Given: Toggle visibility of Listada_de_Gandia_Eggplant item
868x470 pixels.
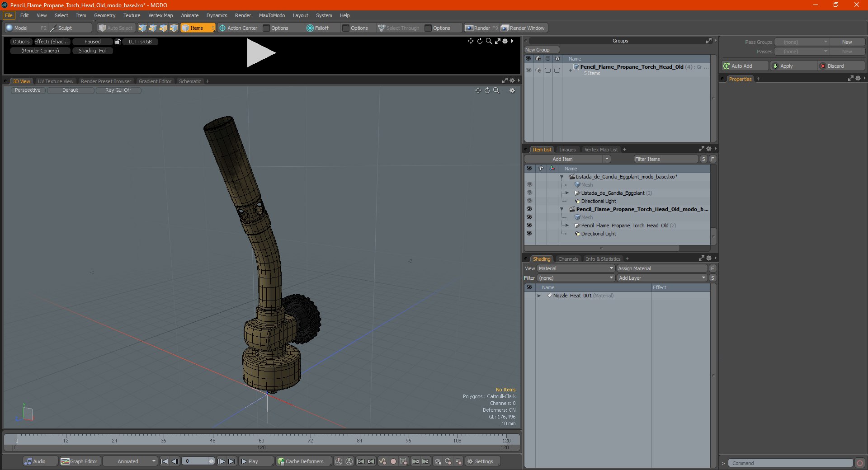Looking at the screenshot, I should (x=529, y=193).
